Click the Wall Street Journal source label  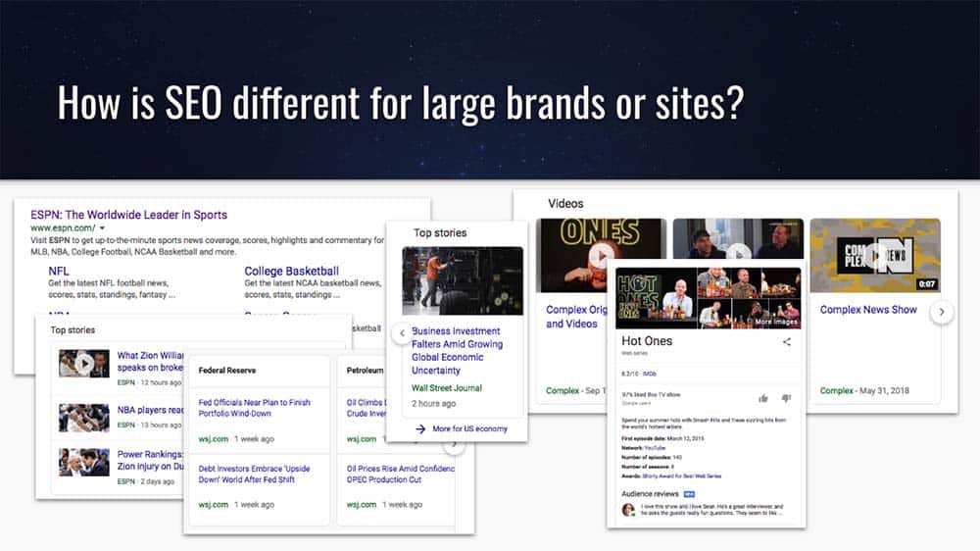[446, 388]
